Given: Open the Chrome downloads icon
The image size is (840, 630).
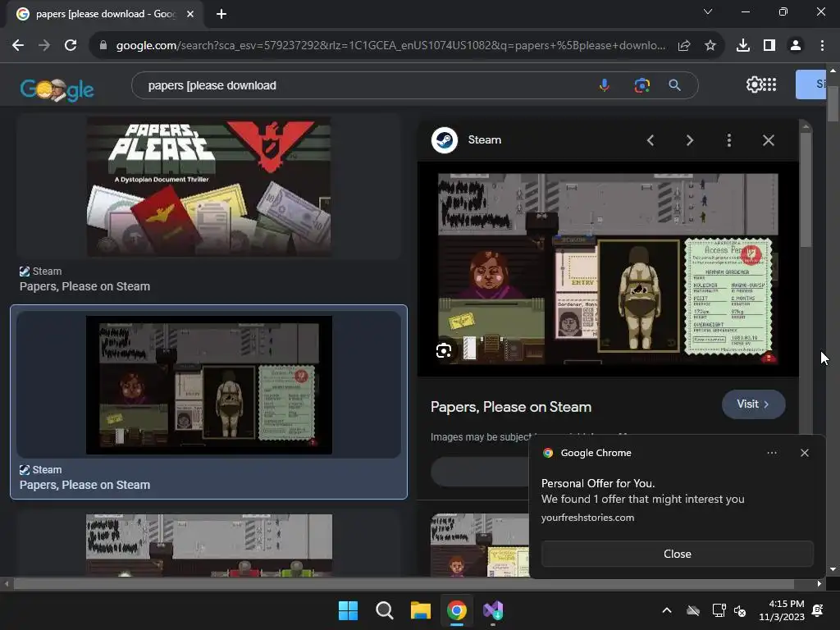Looking at the screenshot, I should (743, 46).
